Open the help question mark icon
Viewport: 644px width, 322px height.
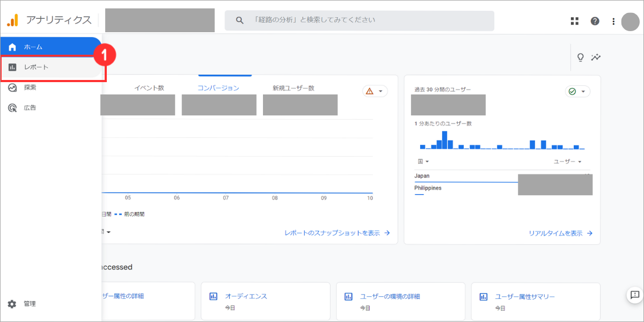pos(595,21)
